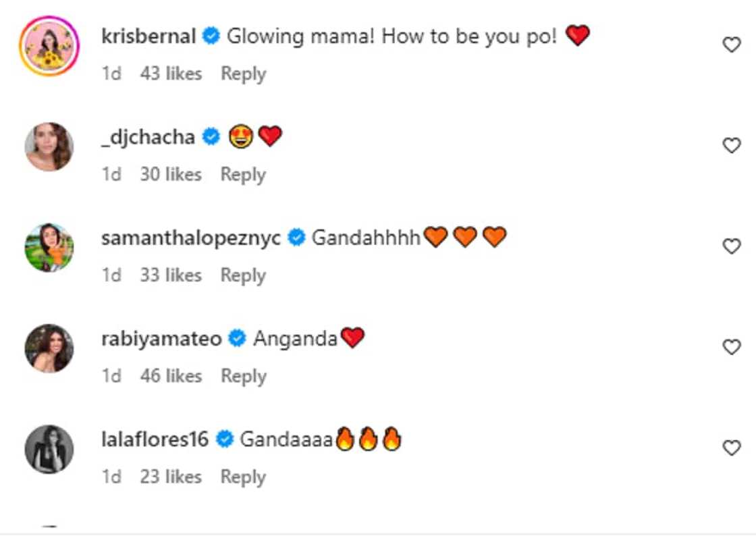Like lalaflores16's Gandaaaa comment
This screenshot has height=536, width=756.
(732, 448)
